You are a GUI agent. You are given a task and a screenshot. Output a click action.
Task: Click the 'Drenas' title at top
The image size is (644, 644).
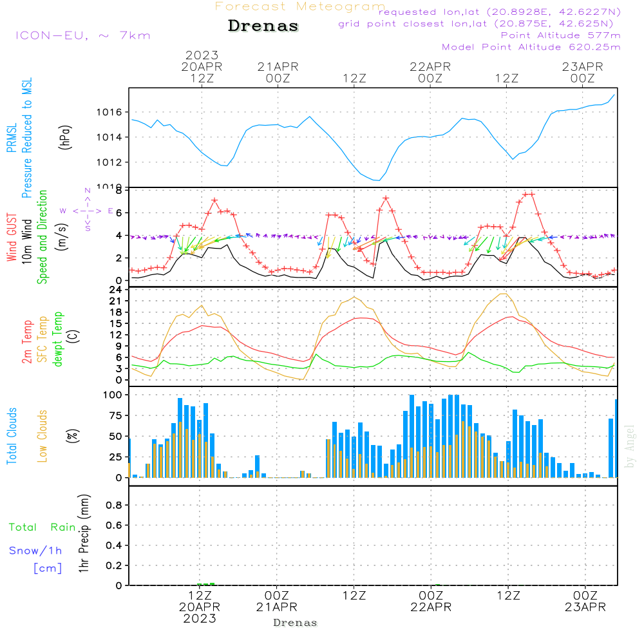pyautogui.click(x=263, y=26)
